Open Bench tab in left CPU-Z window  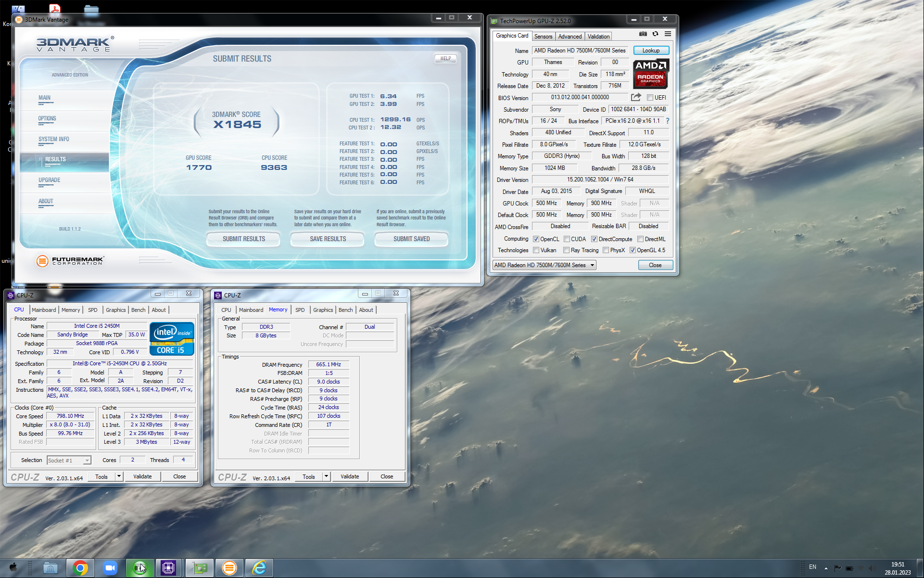coord(138,310)
